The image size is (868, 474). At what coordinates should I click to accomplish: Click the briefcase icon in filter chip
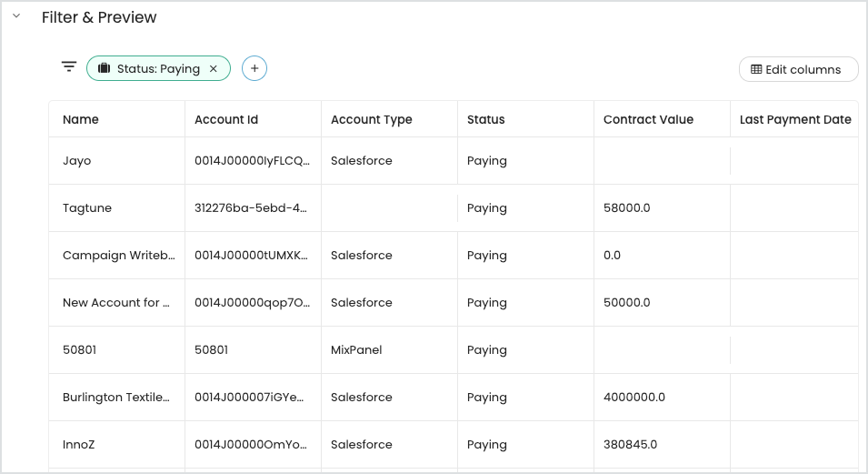click(x=105, y=68)
